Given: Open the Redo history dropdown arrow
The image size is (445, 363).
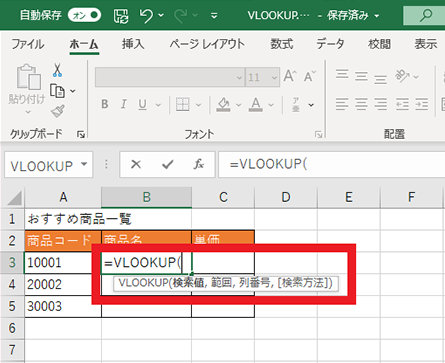Looking at the screenshot, I should 195,15.
